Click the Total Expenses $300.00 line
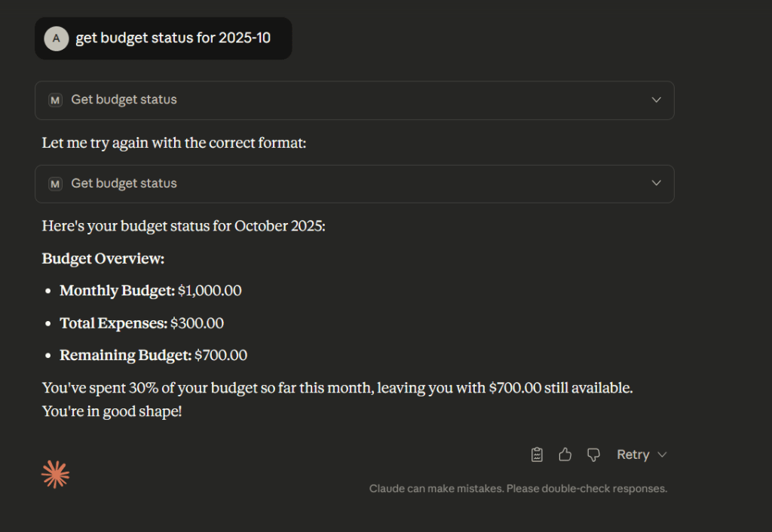This screenshot has height=532, width=772. tap(142, 323)
